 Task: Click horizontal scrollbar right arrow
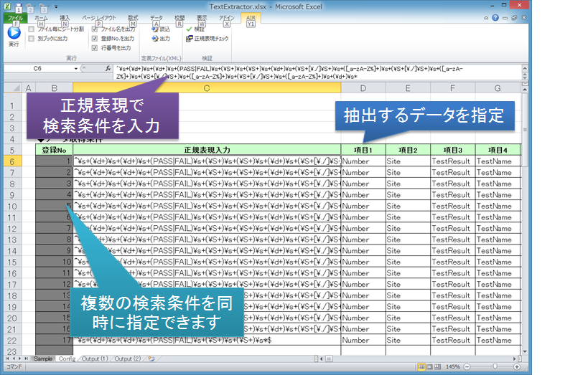pos(515,359)
